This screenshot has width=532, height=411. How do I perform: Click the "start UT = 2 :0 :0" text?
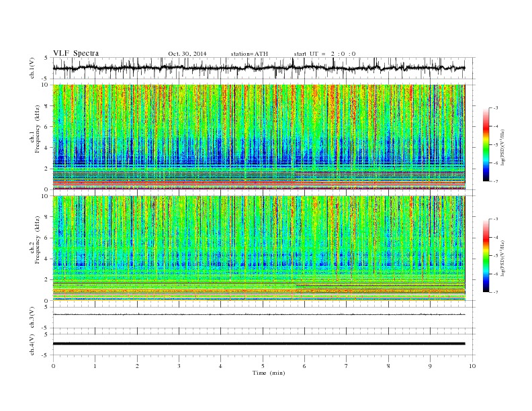tap(324, 54)
